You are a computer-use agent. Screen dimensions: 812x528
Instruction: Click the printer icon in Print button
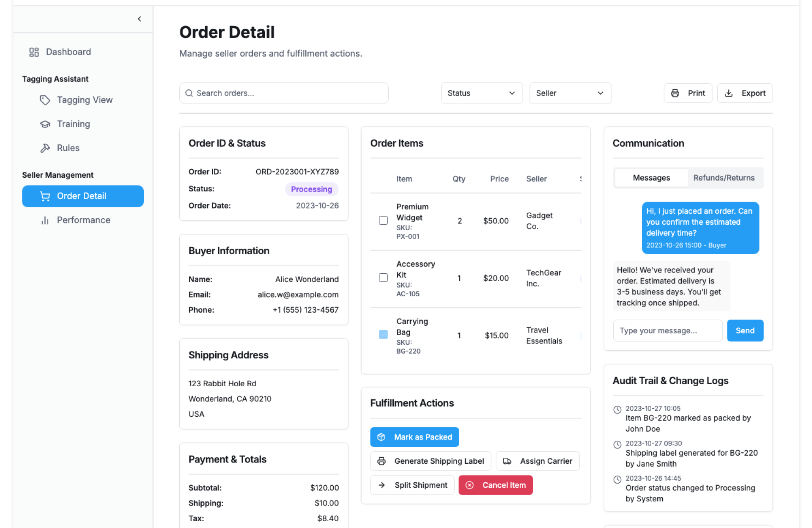coord(675,93)
